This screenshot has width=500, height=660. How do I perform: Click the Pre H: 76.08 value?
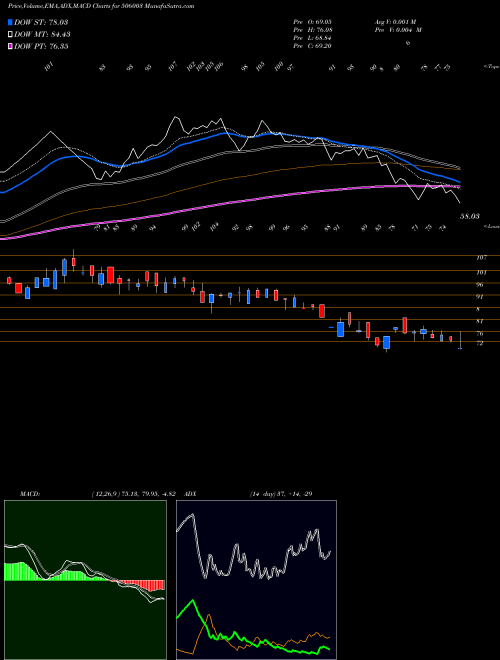(312, 30)
